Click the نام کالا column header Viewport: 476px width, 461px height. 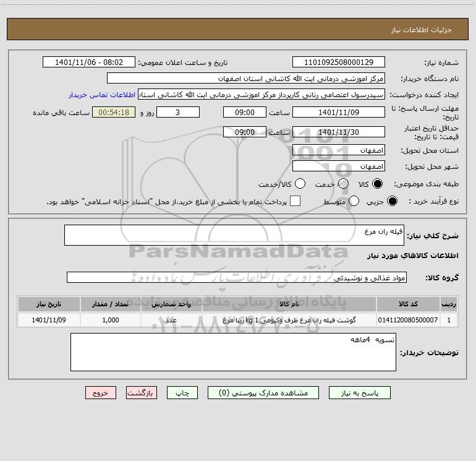[x=289, y=304]
